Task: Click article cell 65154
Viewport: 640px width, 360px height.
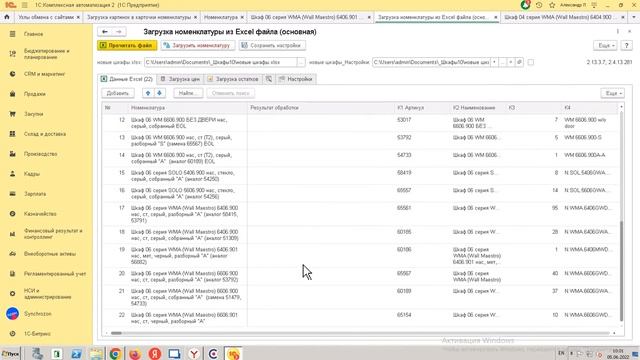Action: click(404, 315)
